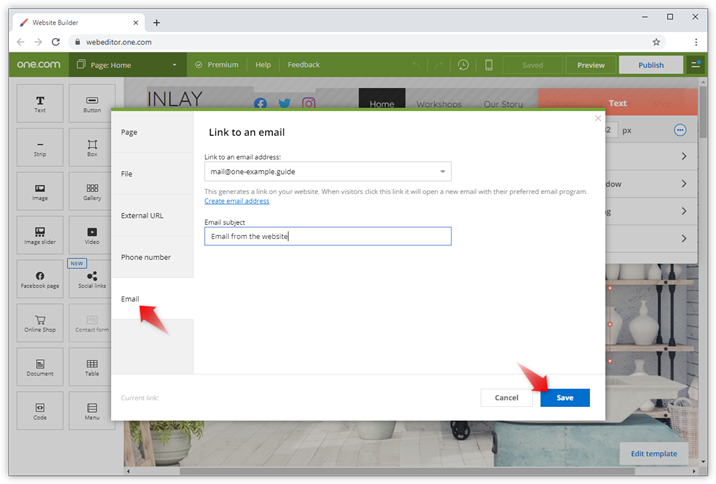Switch to the External URL tab
Screen dimensions: 716x484
[x=142, y=215]
